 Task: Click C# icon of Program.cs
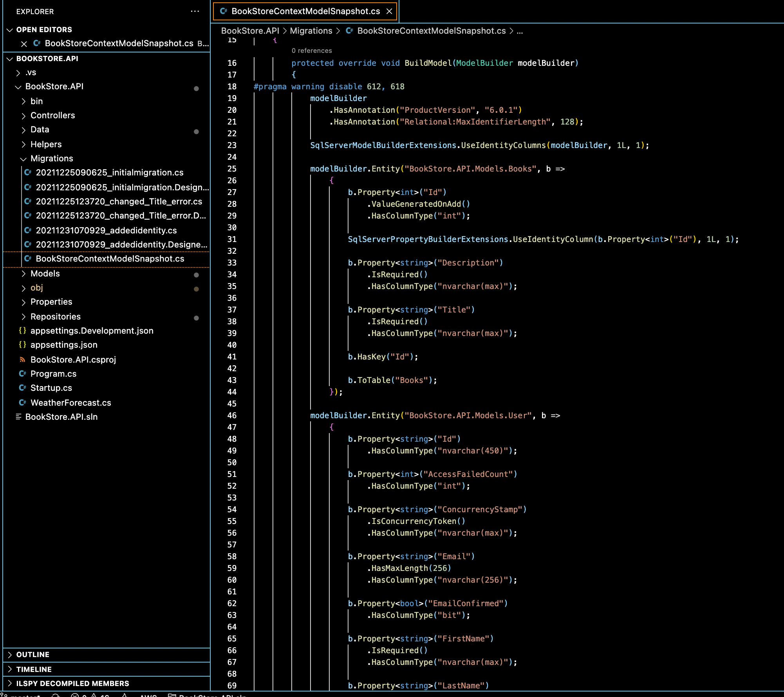tap(22, 374)
